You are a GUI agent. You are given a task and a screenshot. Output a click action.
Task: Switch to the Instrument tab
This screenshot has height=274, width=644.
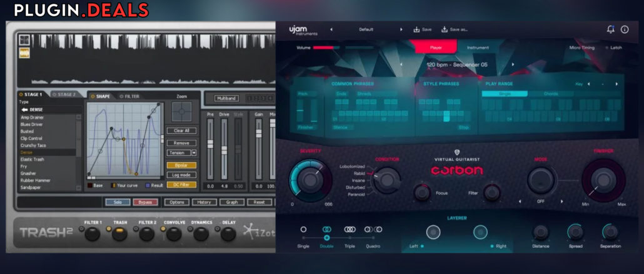(x=478, y=48)
